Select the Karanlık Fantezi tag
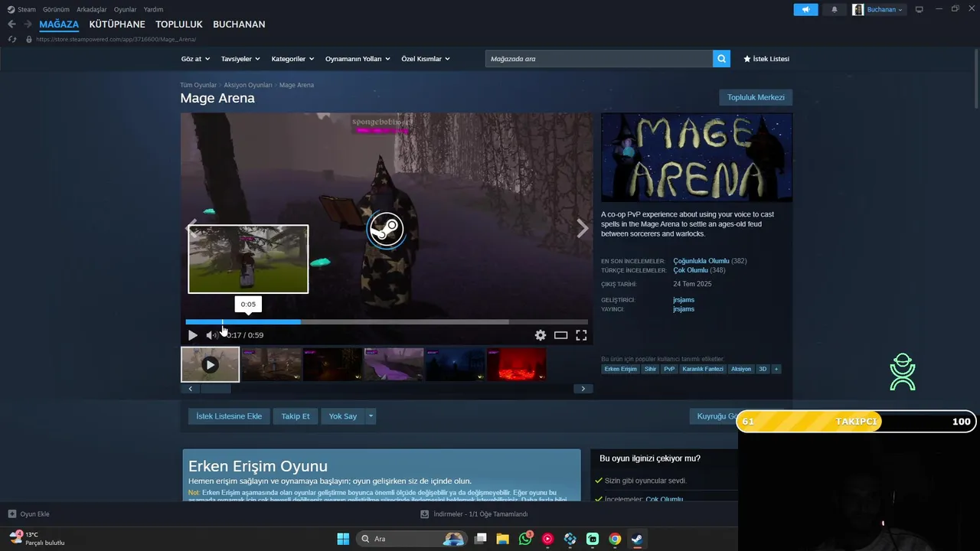980x551 pixels. [703, 369]
